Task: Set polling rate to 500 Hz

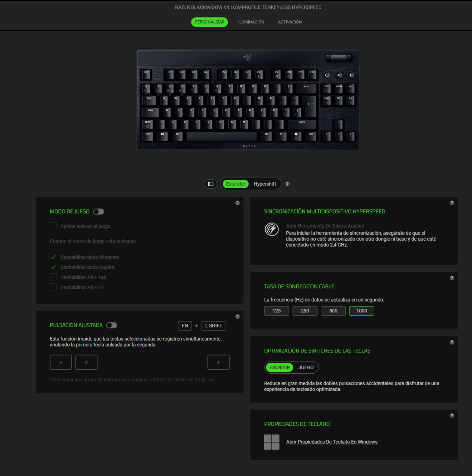Action: pos(333,311)
